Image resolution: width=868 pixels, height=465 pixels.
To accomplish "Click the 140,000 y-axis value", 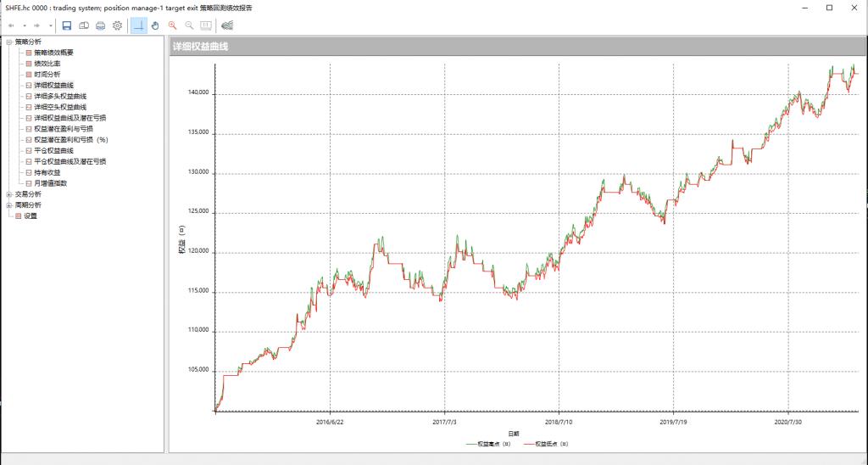I will [x=199, y=93].
